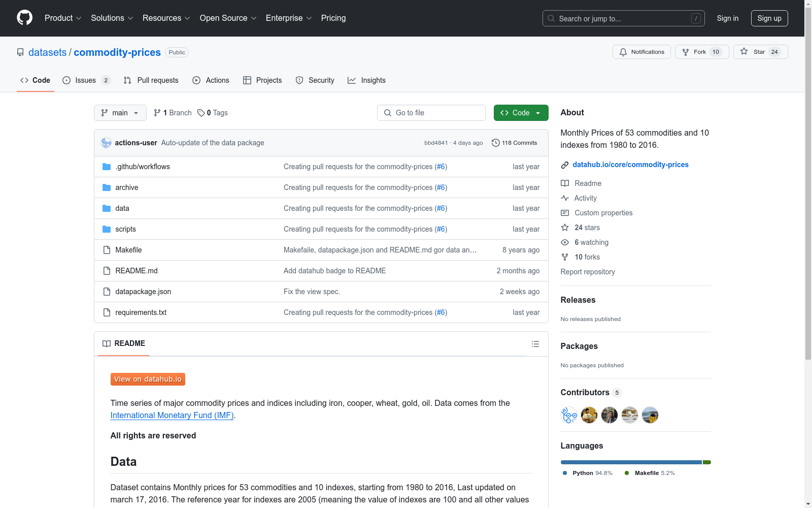Select the Code tab
Image resolution: width=812 pixels, height=508 pixels.
[36, 80]
